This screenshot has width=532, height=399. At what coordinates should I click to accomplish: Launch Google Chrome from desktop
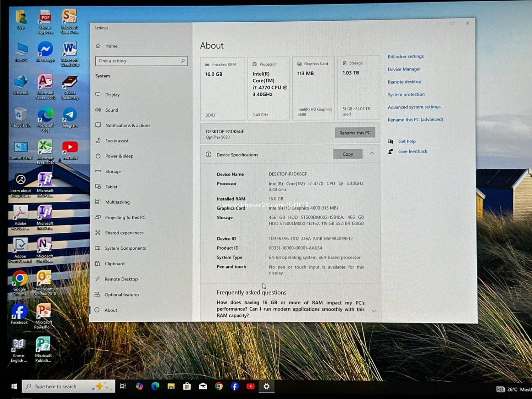tap(20, 280)
